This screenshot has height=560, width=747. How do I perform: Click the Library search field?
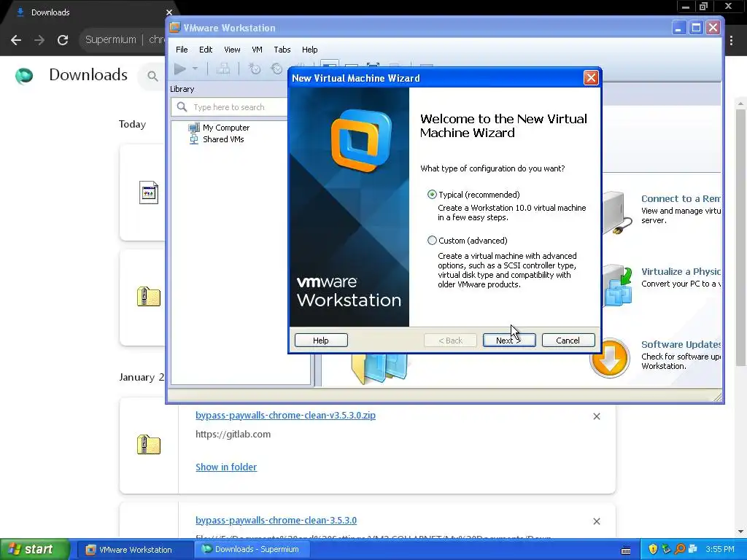point(230,107)
